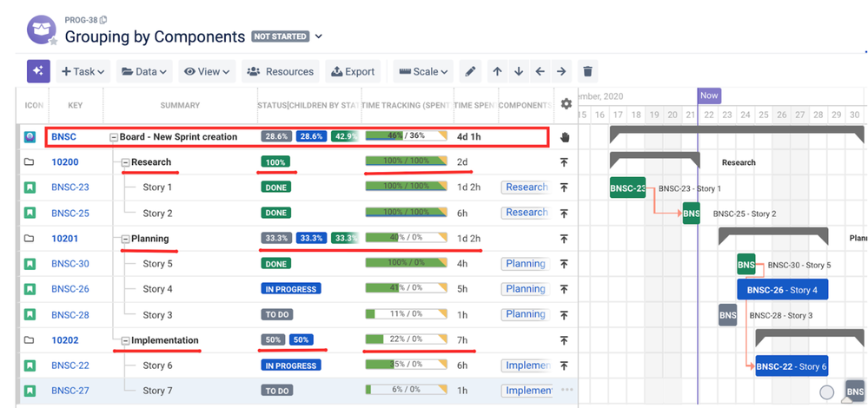Click the 10201 component key
The width and height of the screenshot is (868, 408).
(65, 239)
